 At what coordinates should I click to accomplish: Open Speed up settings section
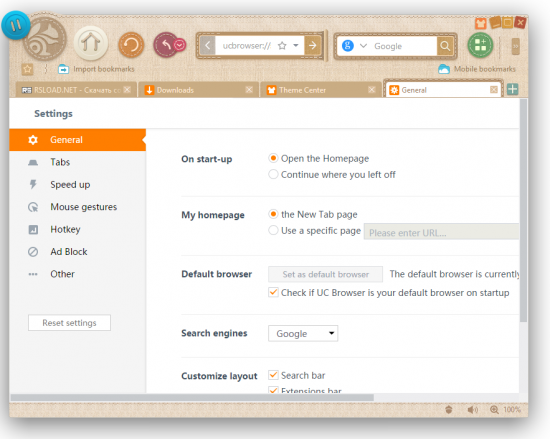click(78, 184)
